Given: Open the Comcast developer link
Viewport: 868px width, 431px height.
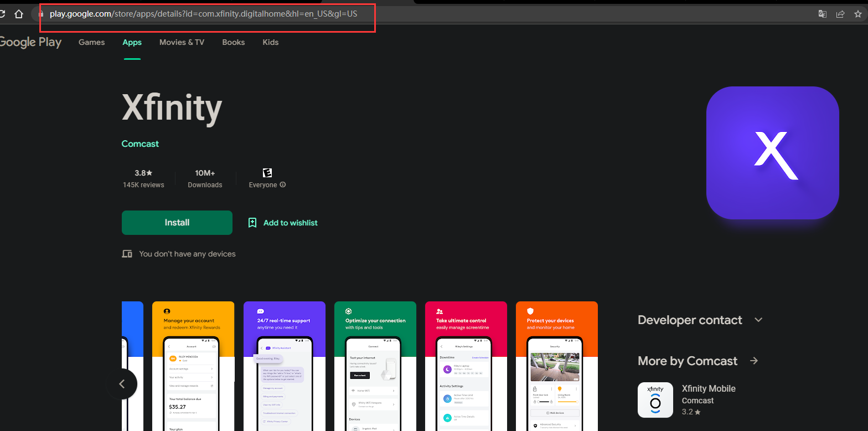Looking at the screenshot, I should tap(140, 143).
